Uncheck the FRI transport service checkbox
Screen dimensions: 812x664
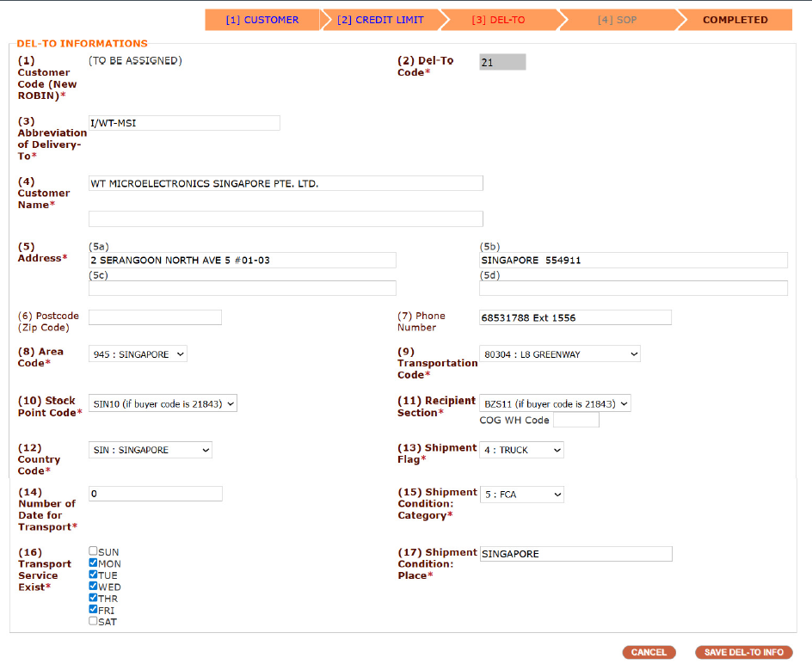click(x=93, y=610)
